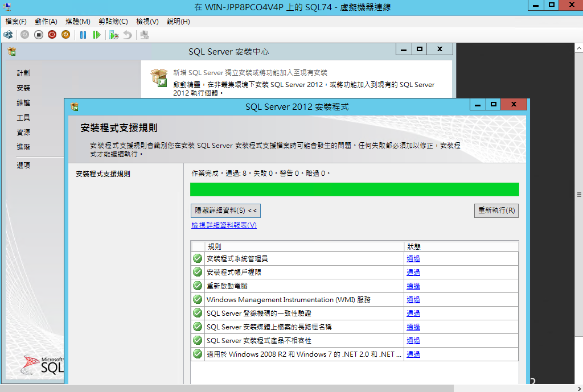583x392 pixels.
Task: Select the 安裝程式系統管理員 rule text
Action: coord(237,259)
